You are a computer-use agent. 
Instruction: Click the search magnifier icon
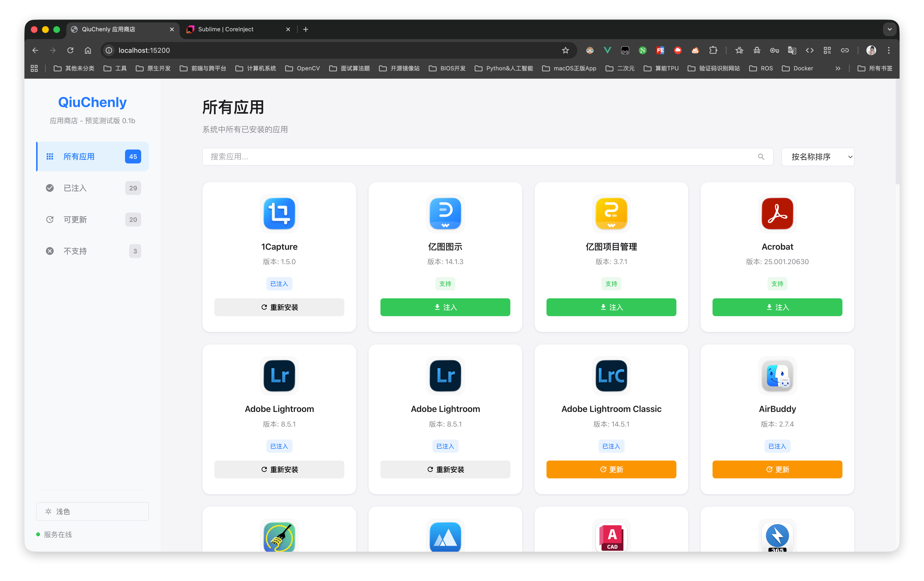pyautogui.click(x=761, y=157)
